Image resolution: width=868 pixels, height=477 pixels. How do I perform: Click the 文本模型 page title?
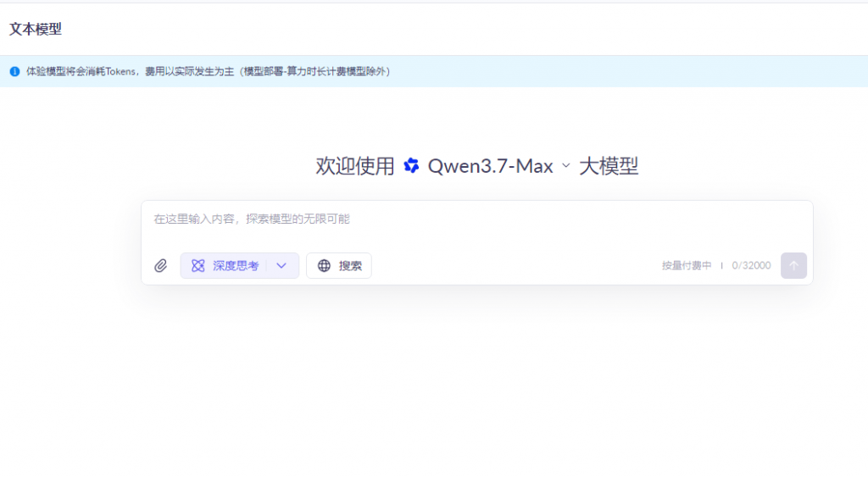[x=36, y=30]
